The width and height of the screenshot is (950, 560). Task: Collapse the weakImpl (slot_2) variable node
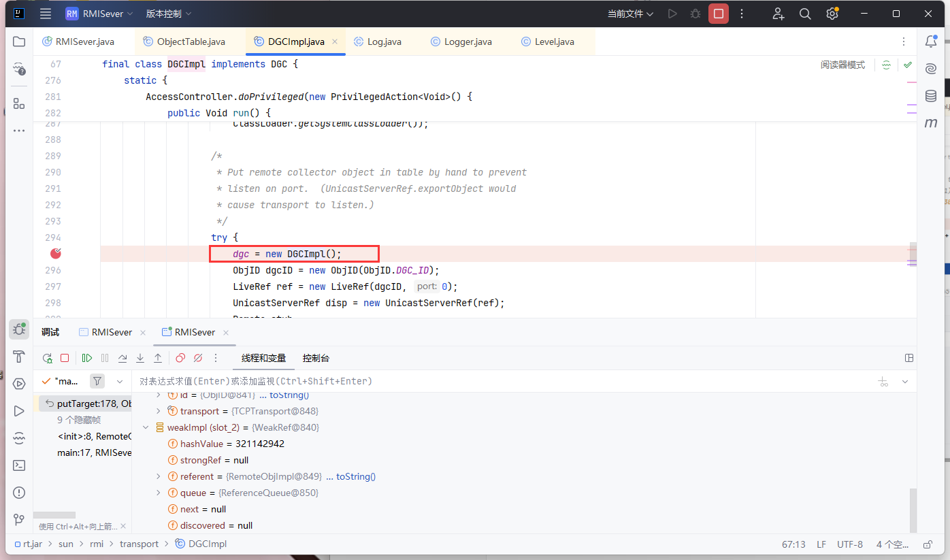pyautogui.click(x=146, y=427)
